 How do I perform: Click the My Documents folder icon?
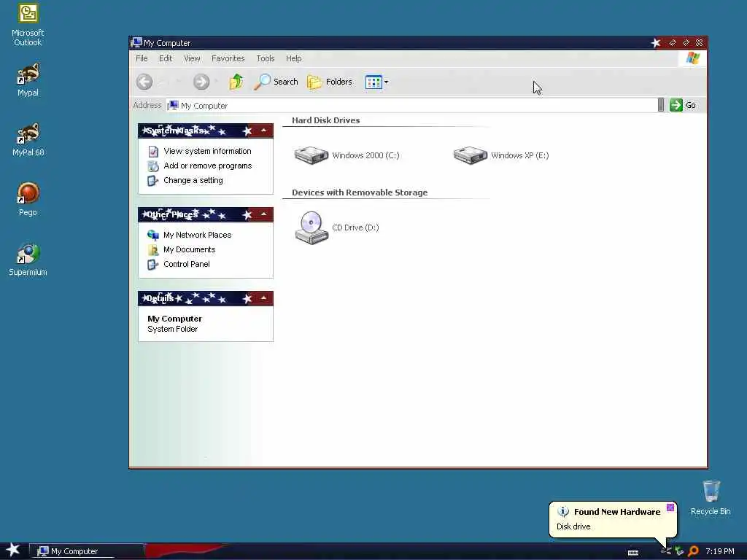pos(153,250)
